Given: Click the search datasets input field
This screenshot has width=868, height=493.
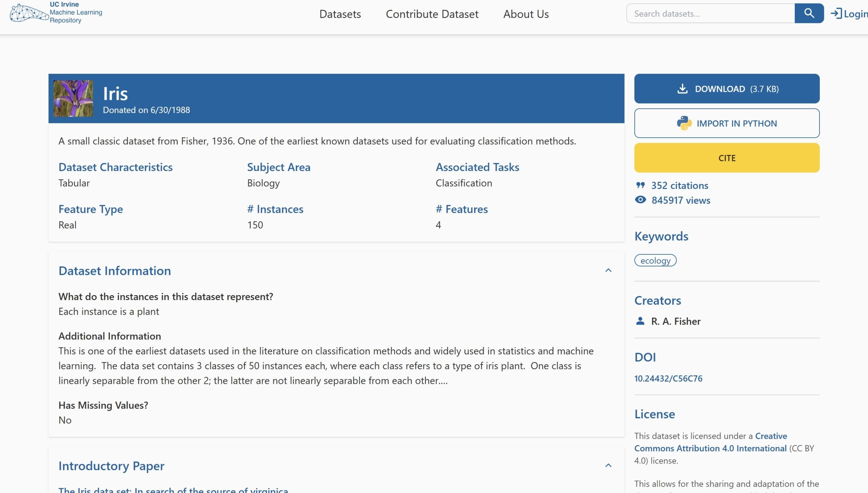Looking at the screenshot, I should [x=711, y=13].
